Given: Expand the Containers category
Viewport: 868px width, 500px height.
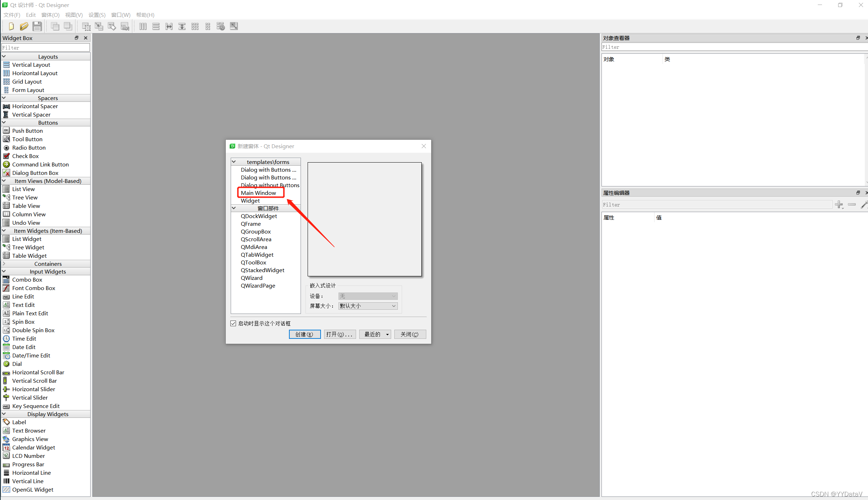Looking at the screenshot, I should tap(4, 264).
